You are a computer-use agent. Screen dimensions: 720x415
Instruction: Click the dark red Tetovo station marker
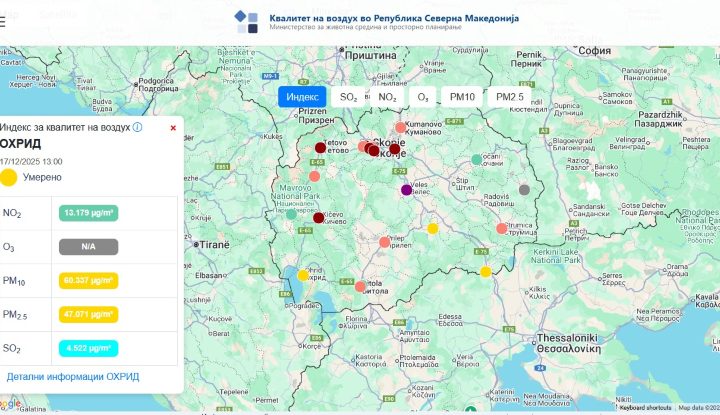(320, 148)
